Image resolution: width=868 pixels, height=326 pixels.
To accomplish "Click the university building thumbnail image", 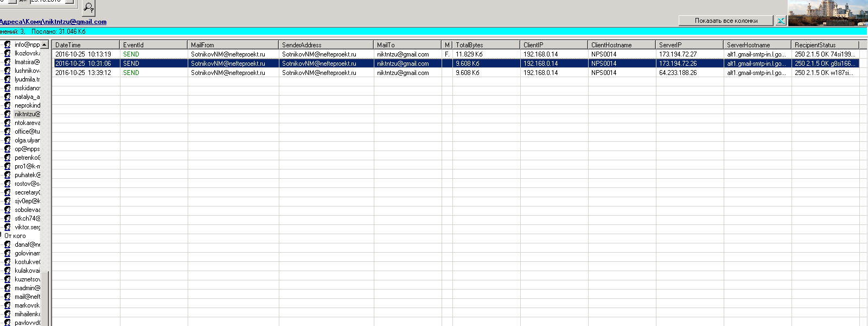I will 828,13.
